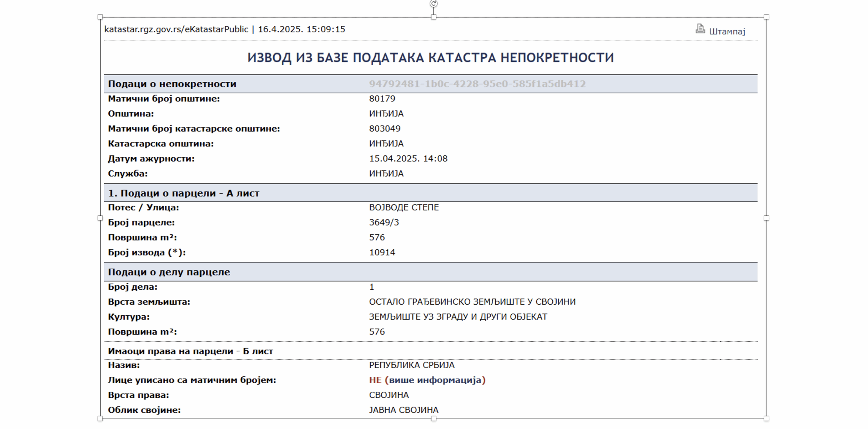This screenshot has width=868, height=429.
Task: Click the bottom-left corner resize handle
Action: click(x=100, y=418)
